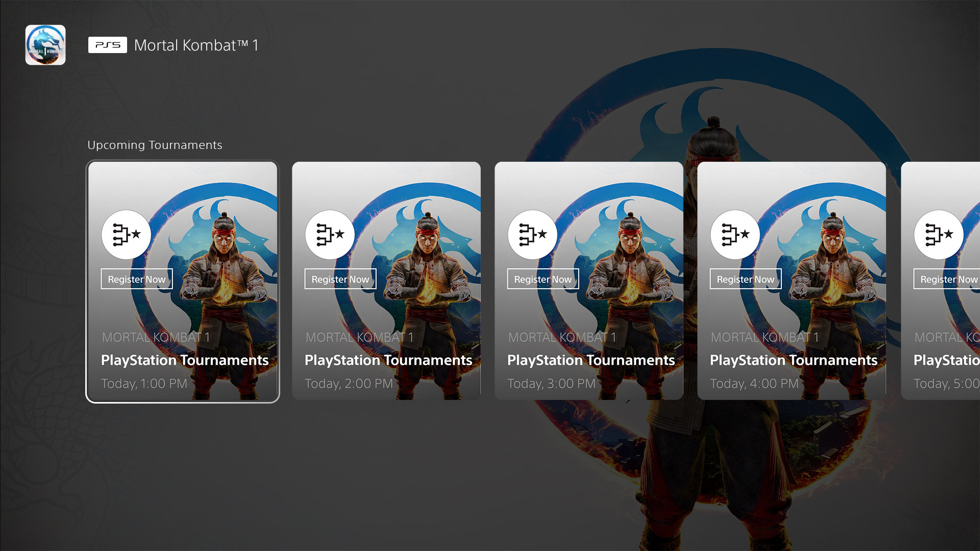This screenshot has height=551, width=980.
Task: Open the PlayStation Tournaments title at 3:00 PM
Action: pos(591,360)
